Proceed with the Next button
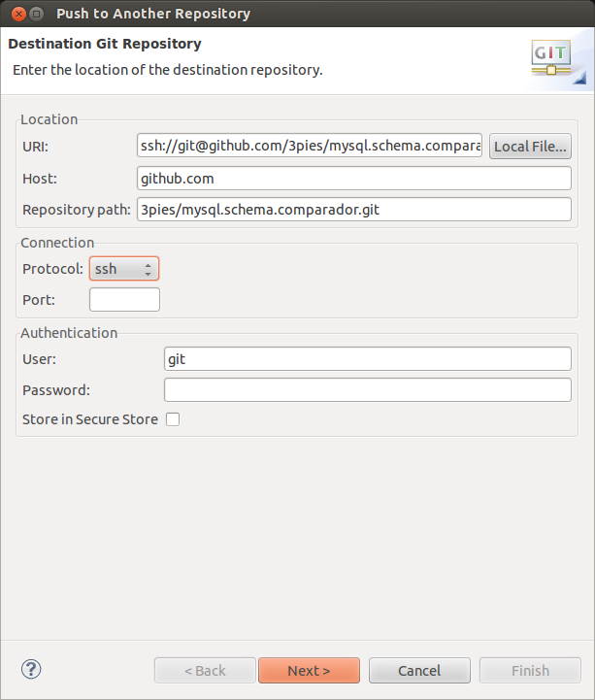The width and height of the screenshot is (595, 700). point(309,671)
